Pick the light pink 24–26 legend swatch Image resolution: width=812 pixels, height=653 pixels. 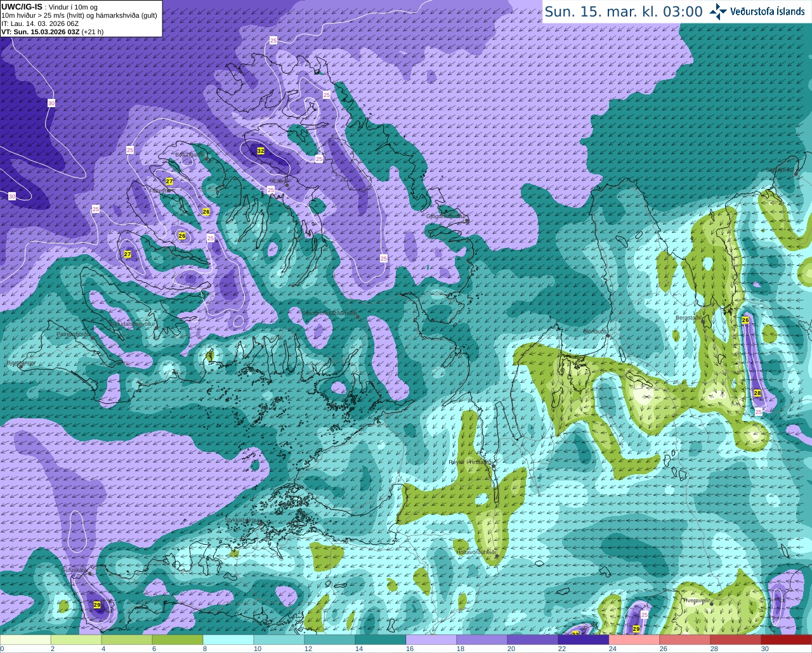[634, 640]
